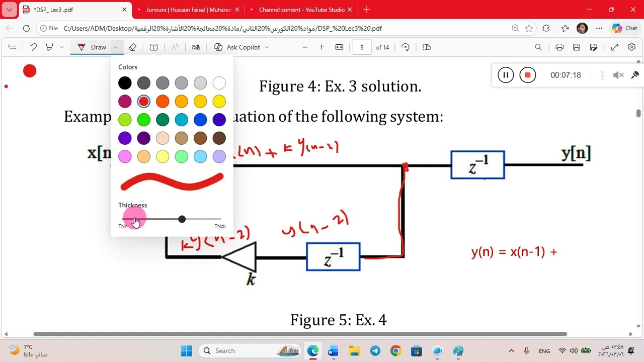This screenshot has height=362, width=644.
Task: Zoom out with the minus icon
Action: pos(305,47)
